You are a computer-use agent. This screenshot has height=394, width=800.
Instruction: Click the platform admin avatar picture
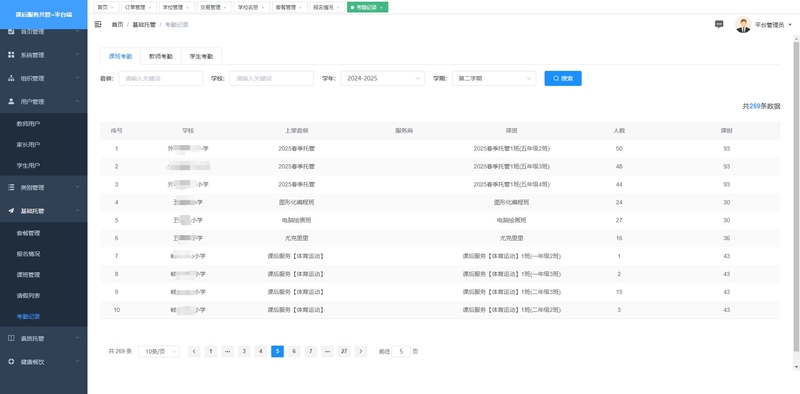pos(743,24)
